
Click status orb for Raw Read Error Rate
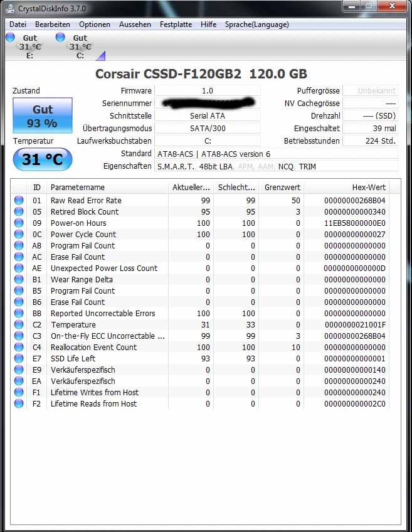(19, 200)
